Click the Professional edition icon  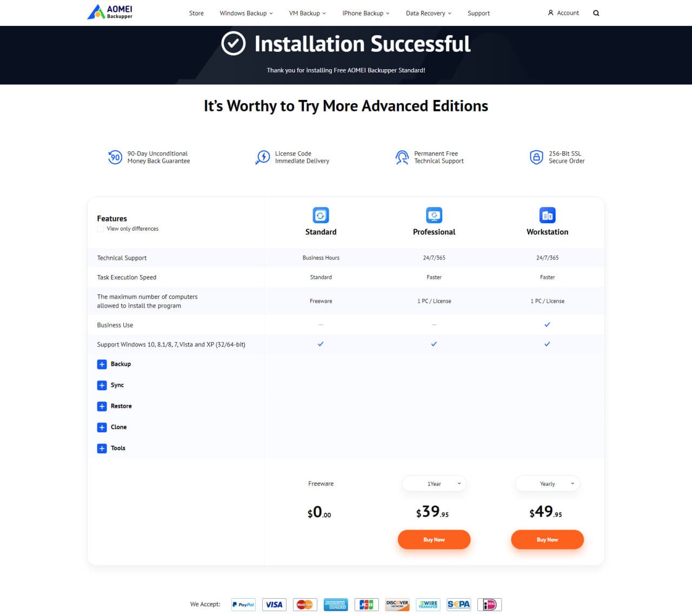coord(434,215)
